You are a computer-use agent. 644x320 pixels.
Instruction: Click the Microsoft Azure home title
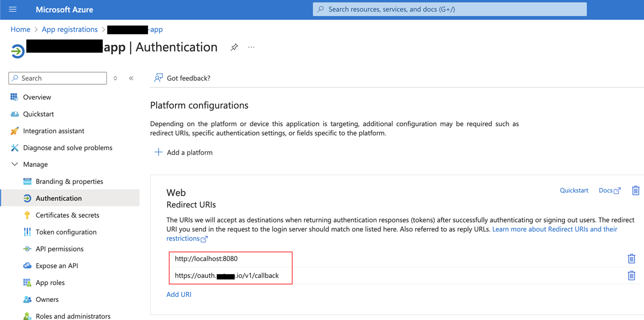tap(64, 9)
